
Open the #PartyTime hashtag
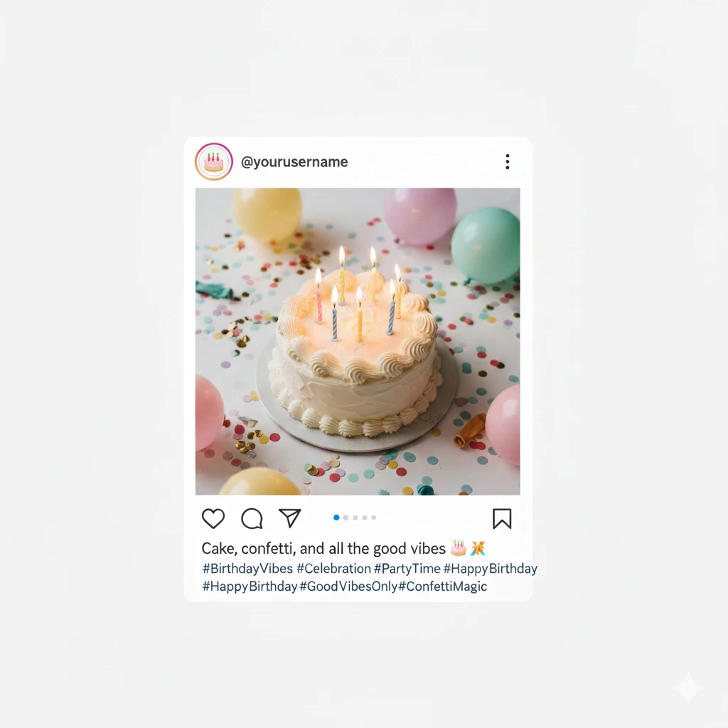coord(407,569)
